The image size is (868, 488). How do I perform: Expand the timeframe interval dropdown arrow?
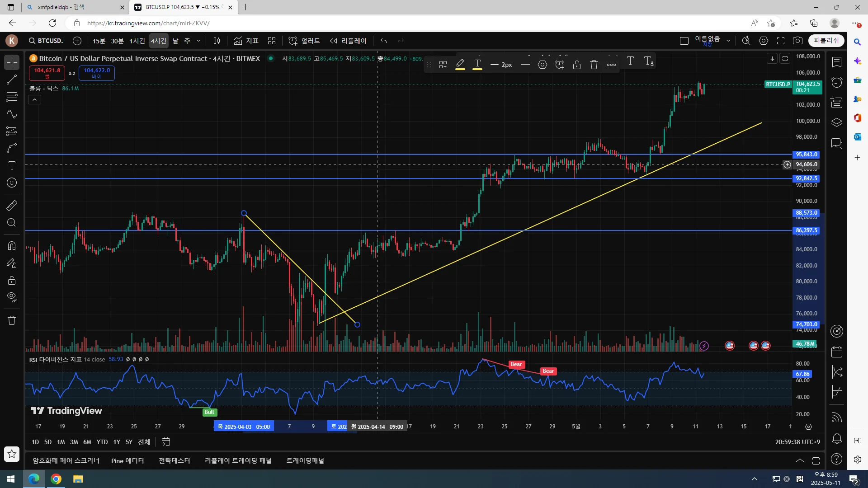point(198,41)
